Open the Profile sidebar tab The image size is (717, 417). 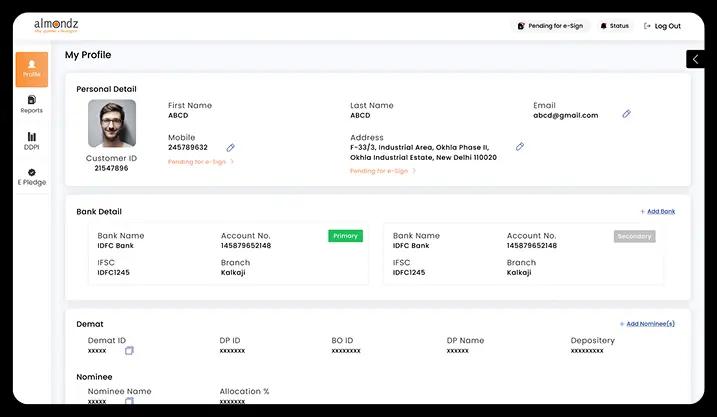(32, 68)
